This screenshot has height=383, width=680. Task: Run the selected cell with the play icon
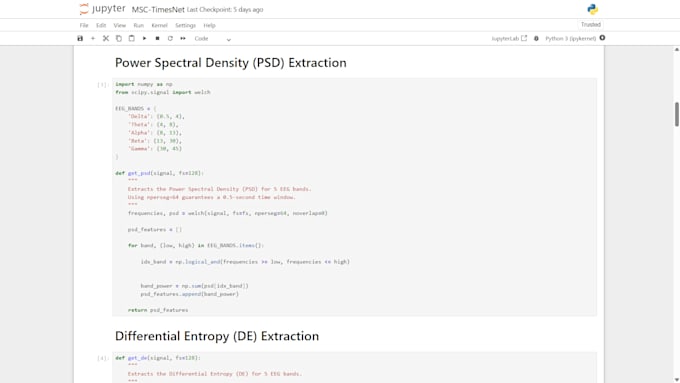pos(144,39)
